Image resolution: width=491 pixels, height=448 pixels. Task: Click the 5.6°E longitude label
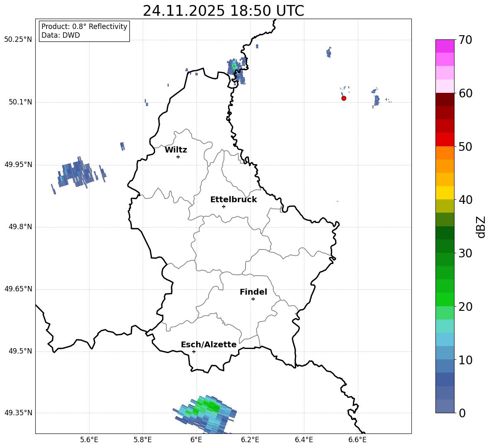pyautogui.click(x=89, y=440)
